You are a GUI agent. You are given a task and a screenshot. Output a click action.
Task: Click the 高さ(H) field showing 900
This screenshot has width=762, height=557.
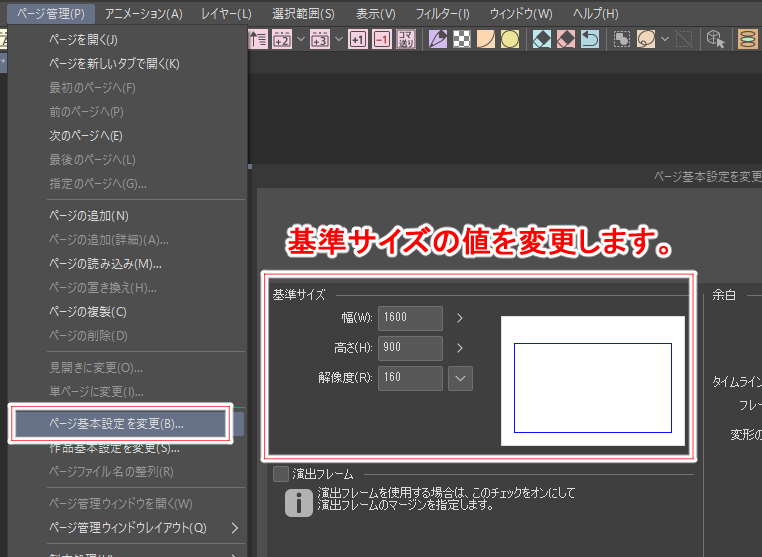point(410,348)
